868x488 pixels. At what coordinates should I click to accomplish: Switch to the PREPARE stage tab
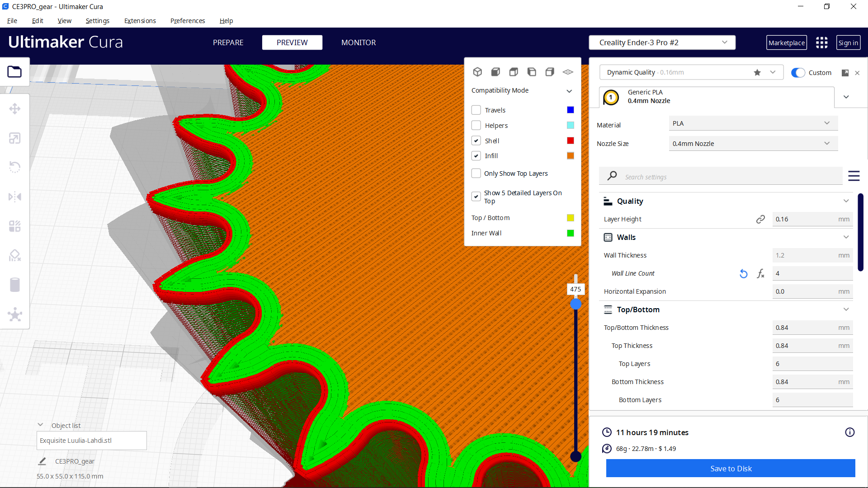228,42
